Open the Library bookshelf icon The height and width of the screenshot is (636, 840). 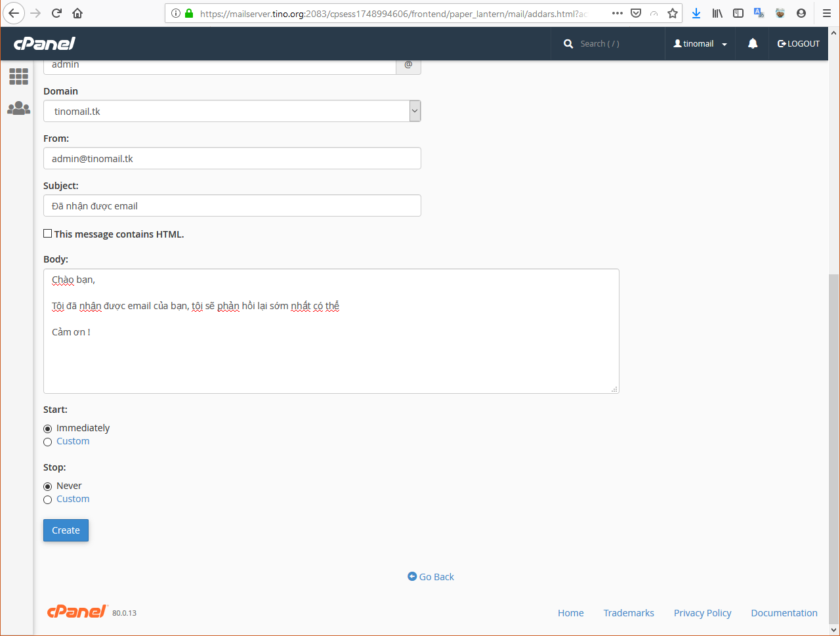click(717, 13)
